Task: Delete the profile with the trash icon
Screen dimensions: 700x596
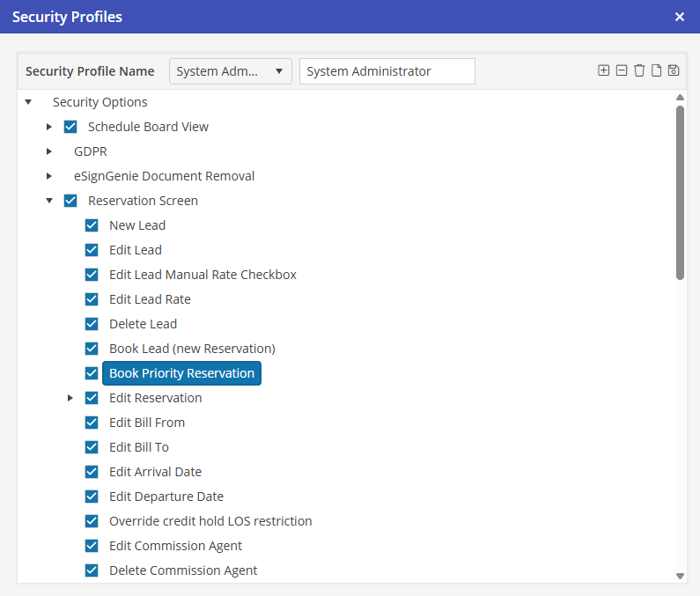Action: coord(639,70)
